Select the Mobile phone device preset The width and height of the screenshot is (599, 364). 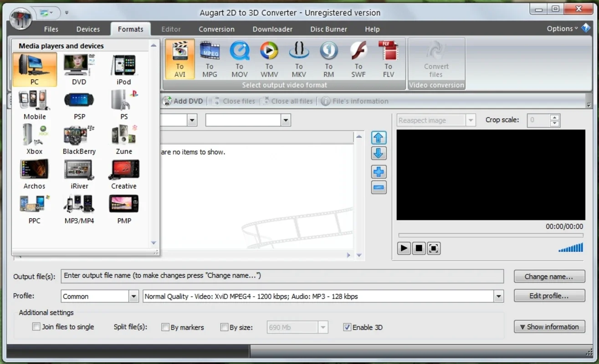click(x=35, y=105)
